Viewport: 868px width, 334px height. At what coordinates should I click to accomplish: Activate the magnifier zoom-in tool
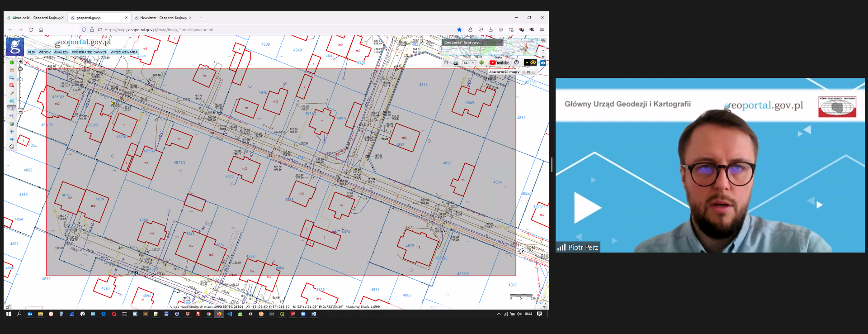pos(12,108)
